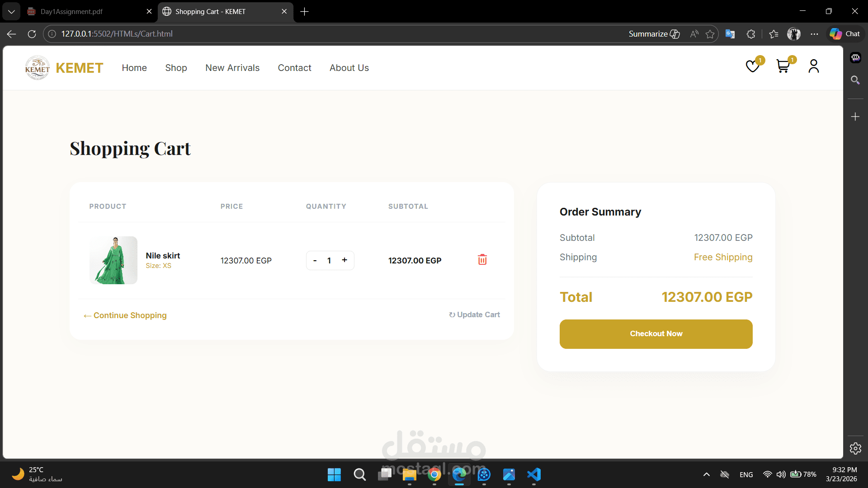Click the KEMET logo image
Image resolution: width=868 pixels, height=488 pixels.
(x=38, y=68)
